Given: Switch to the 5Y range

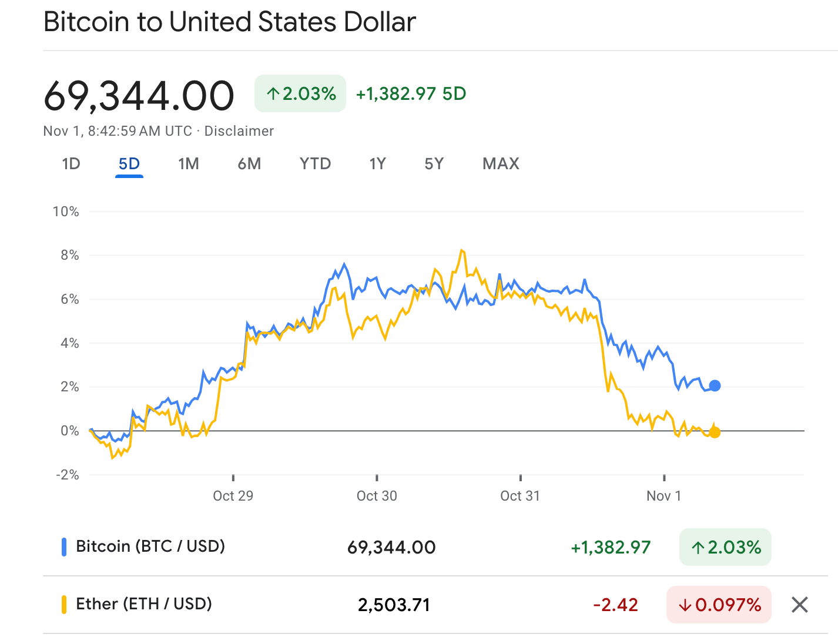Looking at the screenshot, I should click(x=434, y=164).
